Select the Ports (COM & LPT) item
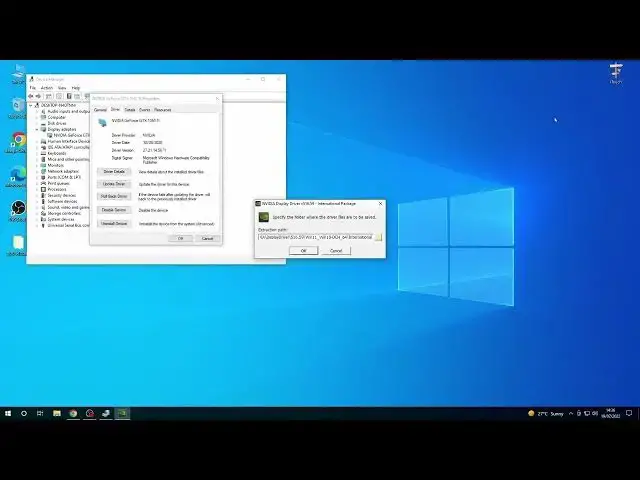The image size is (640, 480). coord(61,178)
